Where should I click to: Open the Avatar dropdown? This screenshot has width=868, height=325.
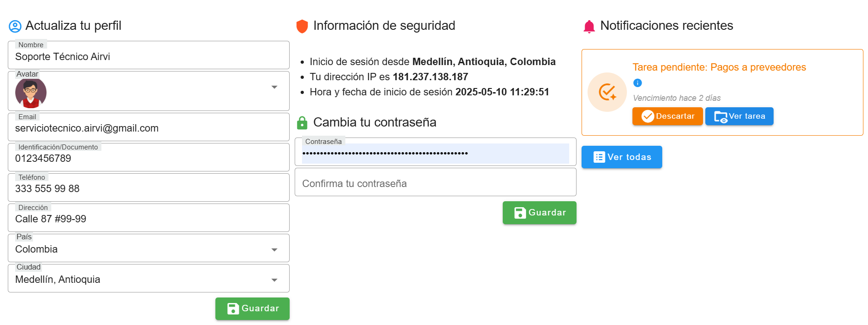tap(274, 87)
